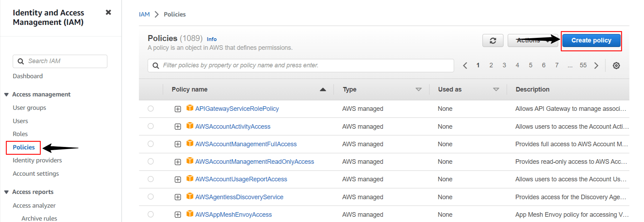
Task: Click the magnifier in the filter policies field
Action: (156, 65)
